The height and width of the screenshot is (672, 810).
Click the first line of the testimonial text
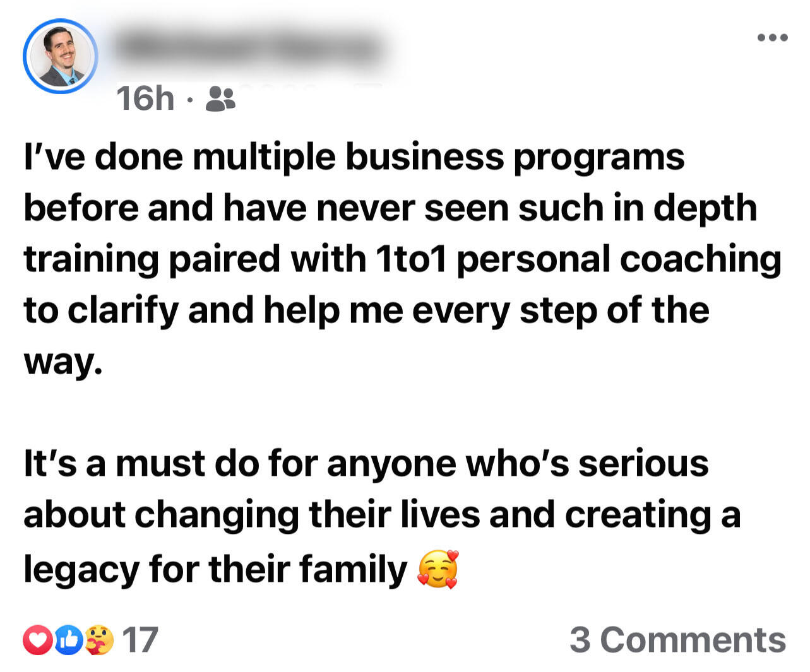click(354, 156)
